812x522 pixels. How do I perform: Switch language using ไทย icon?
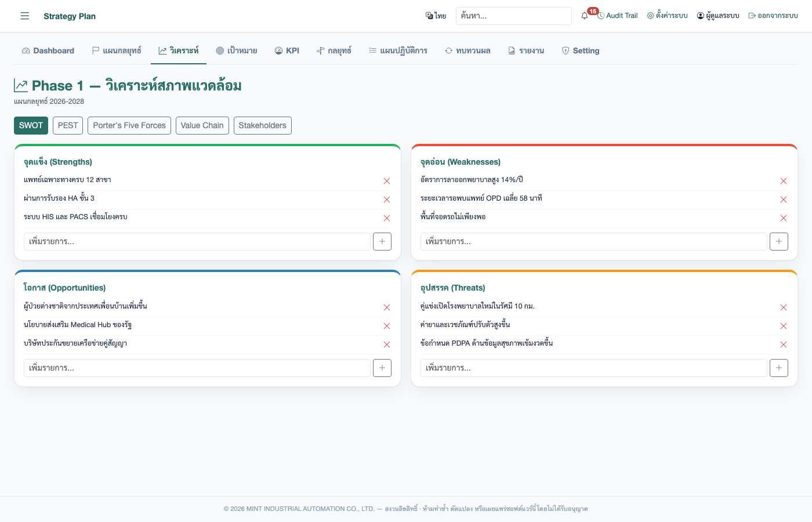click(436, 16)
